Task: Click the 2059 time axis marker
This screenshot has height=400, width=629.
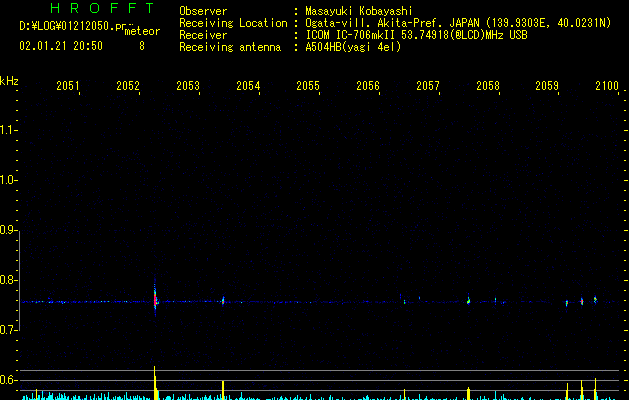Action: 547,86
